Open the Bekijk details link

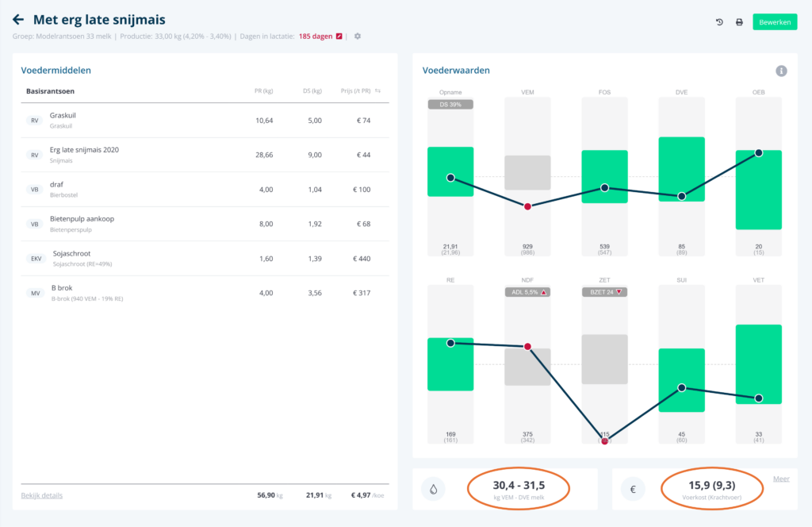point(41,495)
